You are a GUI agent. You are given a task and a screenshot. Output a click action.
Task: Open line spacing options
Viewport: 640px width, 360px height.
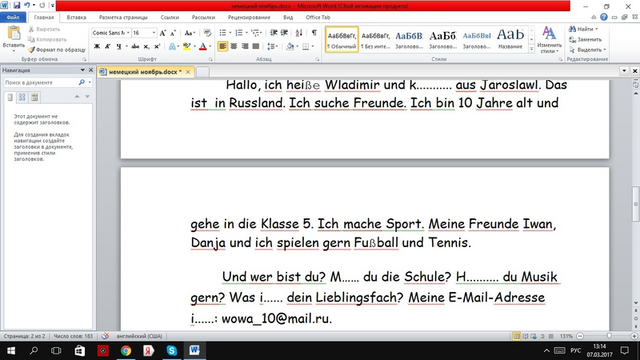tap(272, 47)
